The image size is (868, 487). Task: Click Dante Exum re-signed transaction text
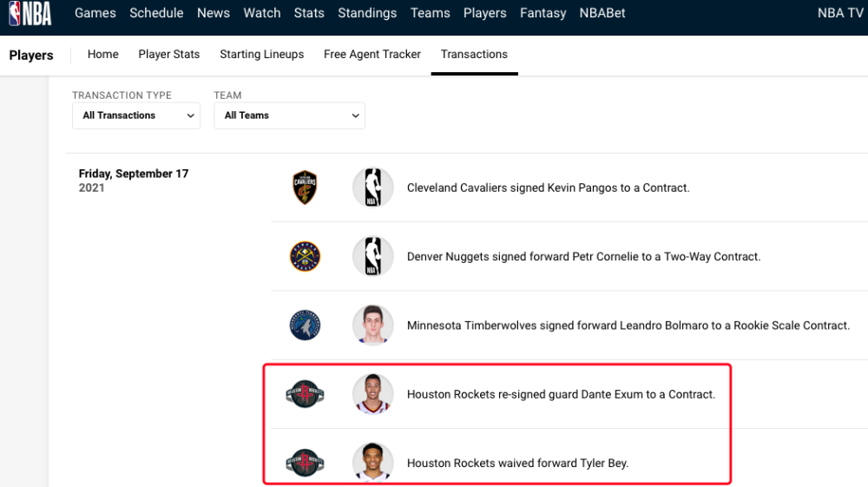click(x=561, y=394)
